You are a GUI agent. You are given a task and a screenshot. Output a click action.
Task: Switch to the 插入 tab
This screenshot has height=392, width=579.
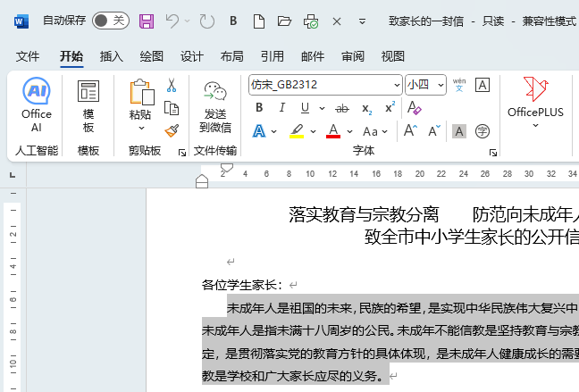(111, 56)
